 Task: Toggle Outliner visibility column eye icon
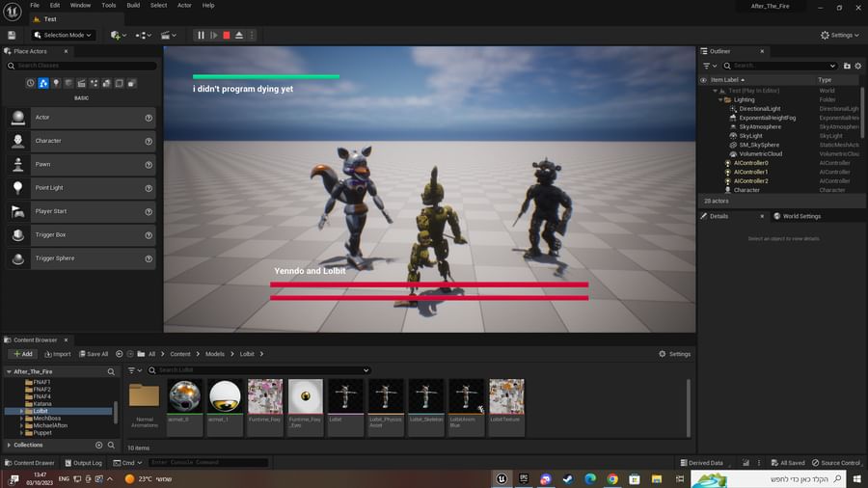click(x=704, y=80)
